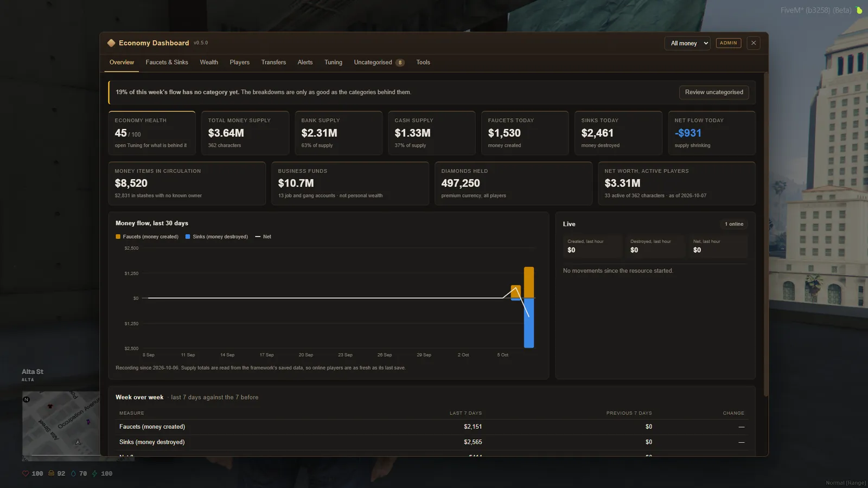Click the Economy Dashboard diamond logo icon
This screenshot has width=868, height=488.
coord(111,43)
